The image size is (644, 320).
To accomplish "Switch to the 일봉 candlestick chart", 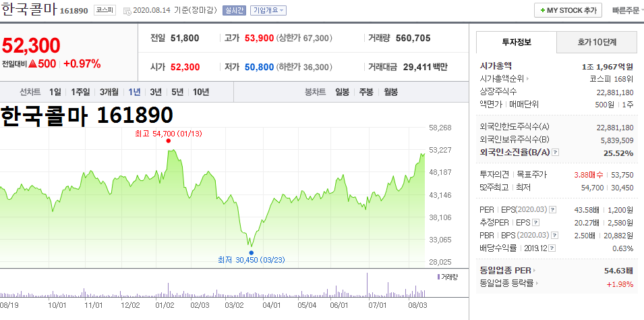I will click(342, 92).
